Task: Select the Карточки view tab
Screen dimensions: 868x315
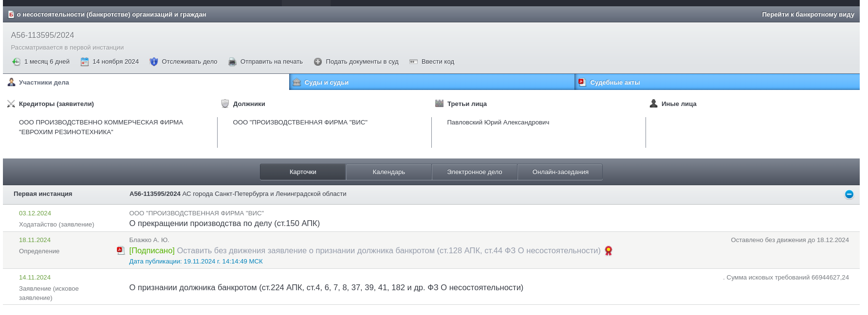Action: coord(303,172)
